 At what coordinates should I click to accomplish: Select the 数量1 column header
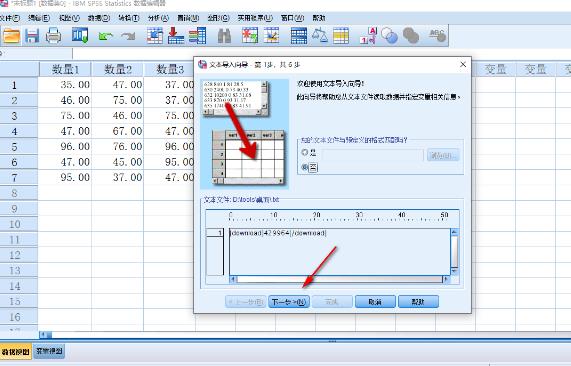66,69
